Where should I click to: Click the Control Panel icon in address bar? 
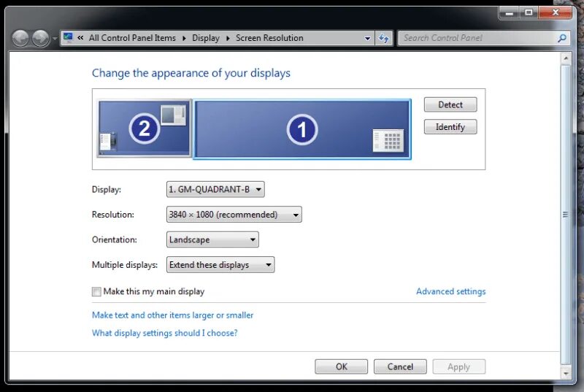coord(68,38)
